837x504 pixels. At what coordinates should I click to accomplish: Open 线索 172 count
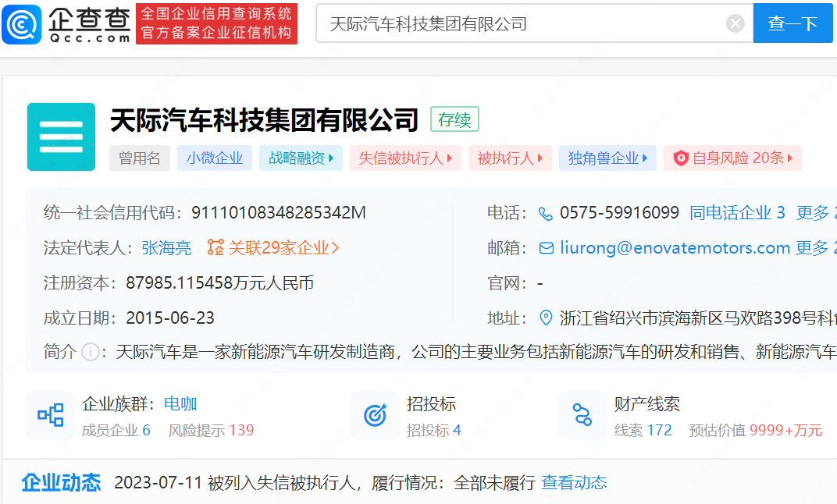643,430
